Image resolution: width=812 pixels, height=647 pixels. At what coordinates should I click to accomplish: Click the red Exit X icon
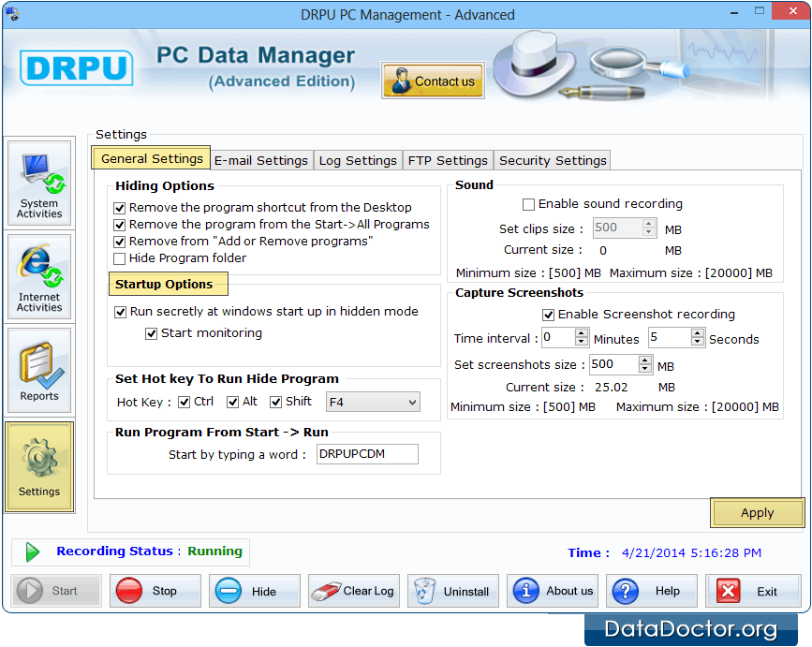[728, 591]
